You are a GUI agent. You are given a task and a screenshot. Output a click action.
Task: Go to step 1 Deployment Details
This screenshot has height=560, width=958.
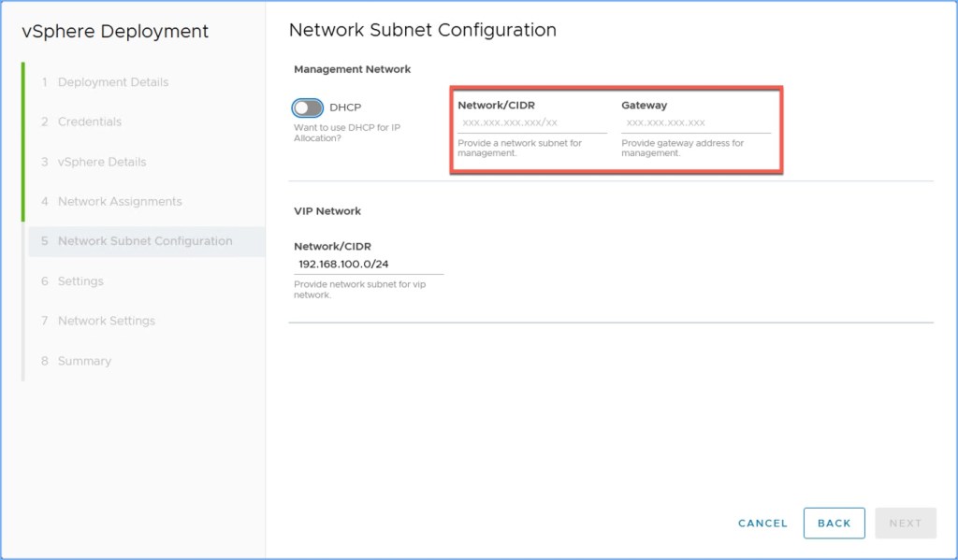click(x=112, y=82)
